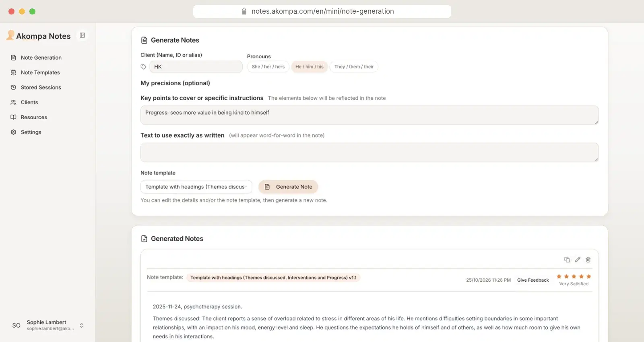Open the Resources page

coord(34,117)
